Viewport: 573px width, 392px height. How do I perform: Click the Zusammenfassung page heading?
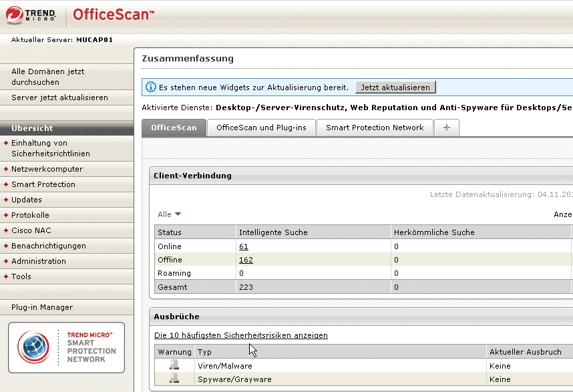[188, 59]
